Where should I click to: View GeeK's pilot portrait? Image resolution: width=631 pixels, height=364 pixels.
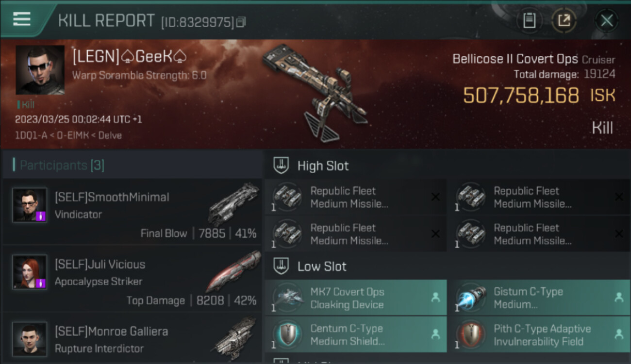point(40,70)
